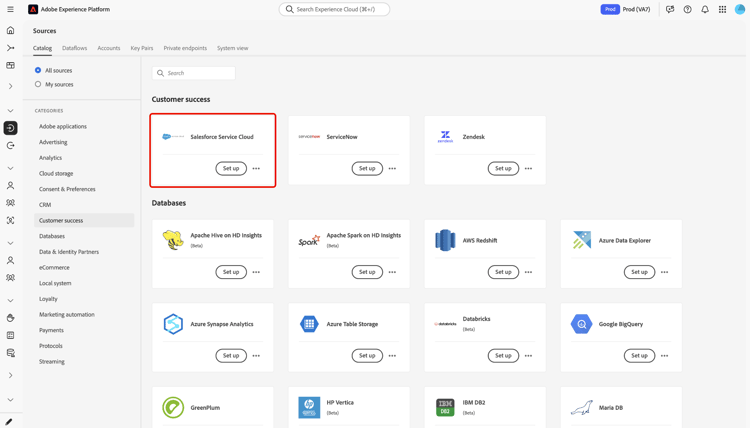Set up Azure Table Storage source
Viewport: 750px width, 428px height.
tap(367, 356)
